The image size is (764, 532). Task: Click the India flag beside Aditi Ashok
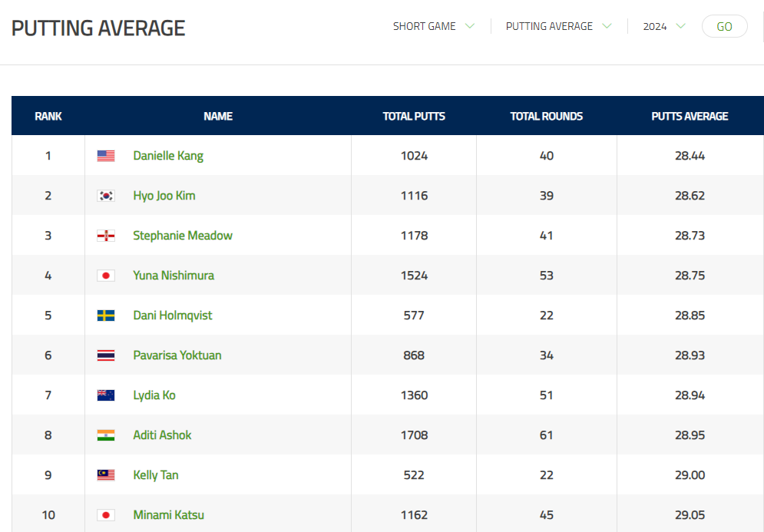106,435
